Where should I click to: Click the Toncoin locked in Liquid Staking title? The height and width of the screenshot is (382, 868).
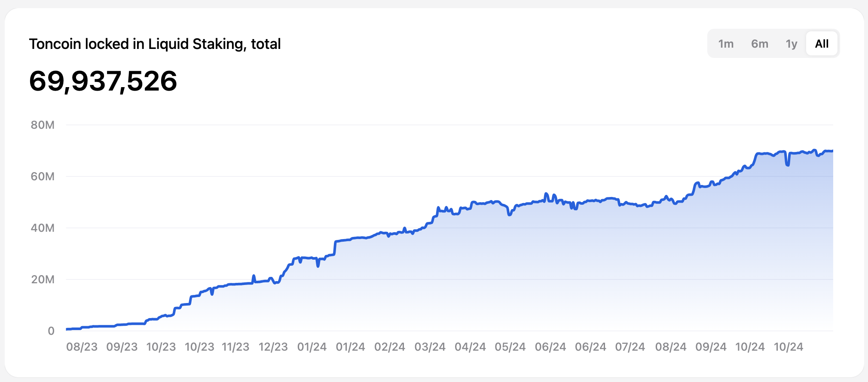pos(155,44)
